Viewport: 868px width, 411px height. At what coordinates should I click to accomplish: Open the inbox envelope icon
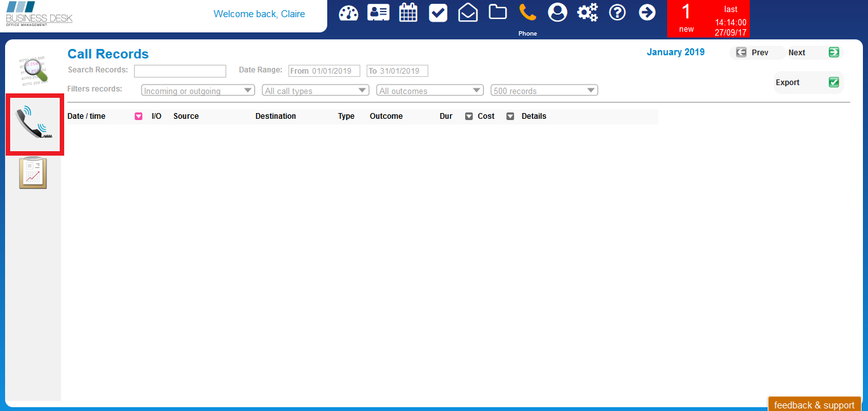(468, 12)
